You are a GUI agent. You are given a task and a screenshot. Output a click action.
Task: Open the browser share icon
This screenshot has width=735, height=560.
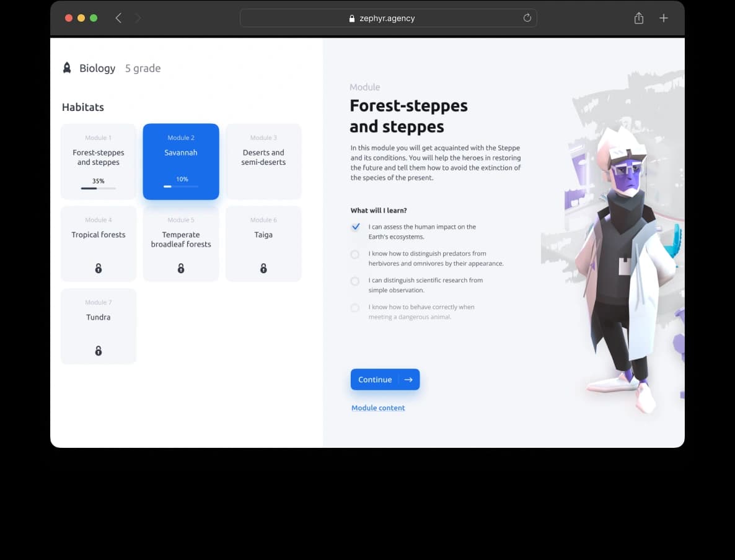coord(639,18)
